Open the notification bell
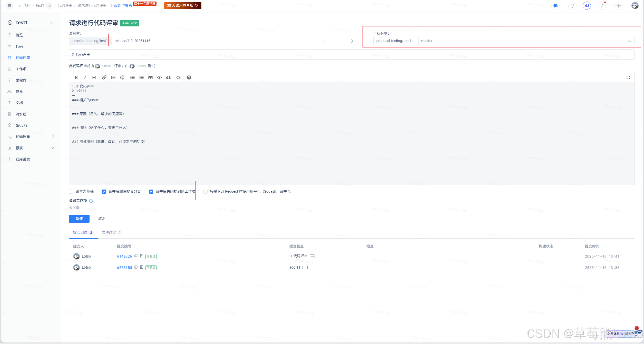This screenshot has width=644, height=344. pos(572,6)
